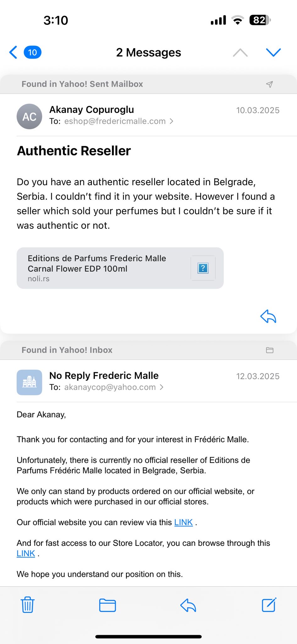Viewport: 297px width, 644px height.
Task: Reply to the Authentic Reseller sent message
Action: (x=268, y=316)
